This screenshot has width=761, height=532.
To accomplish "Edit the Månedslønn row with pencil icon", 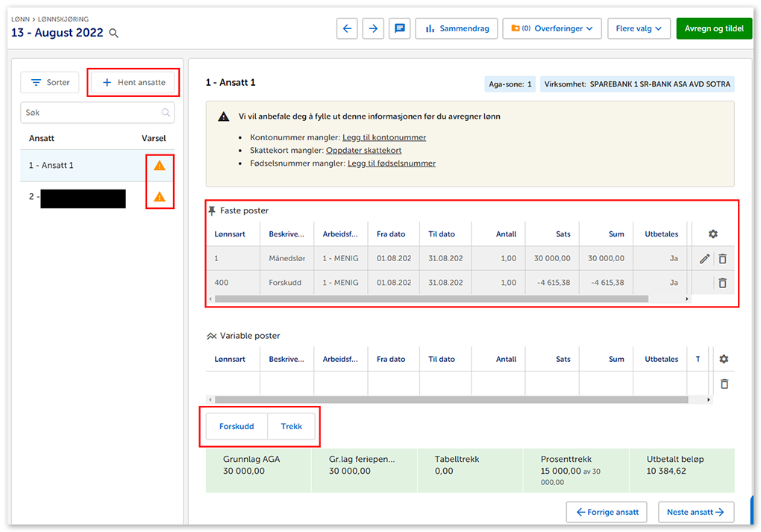I will point(704,259).
